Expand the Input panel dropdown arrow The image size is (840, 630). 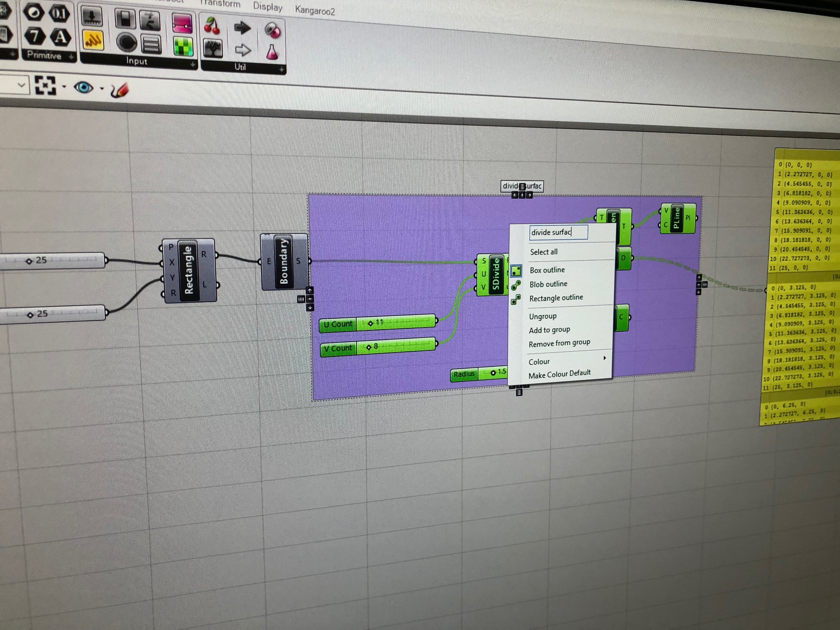pos(192,65)
